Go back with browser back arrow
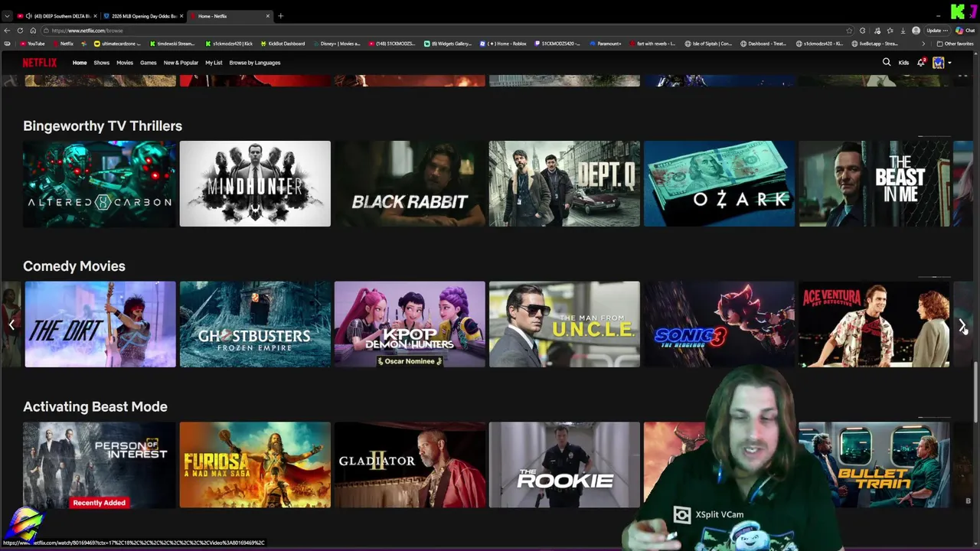This screenshot has height=551, width=980. [x=7, y=31]
